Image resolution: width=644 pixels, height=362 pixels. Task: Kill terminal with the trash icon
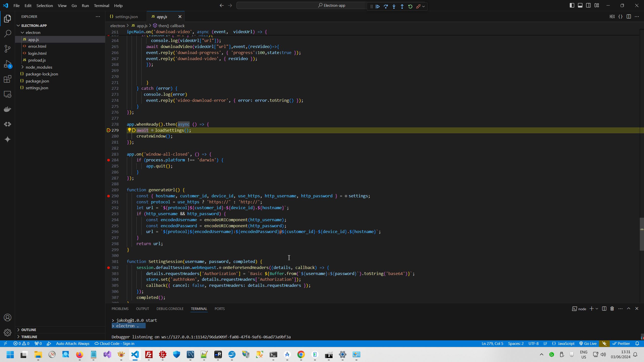(x=612, y=309)
